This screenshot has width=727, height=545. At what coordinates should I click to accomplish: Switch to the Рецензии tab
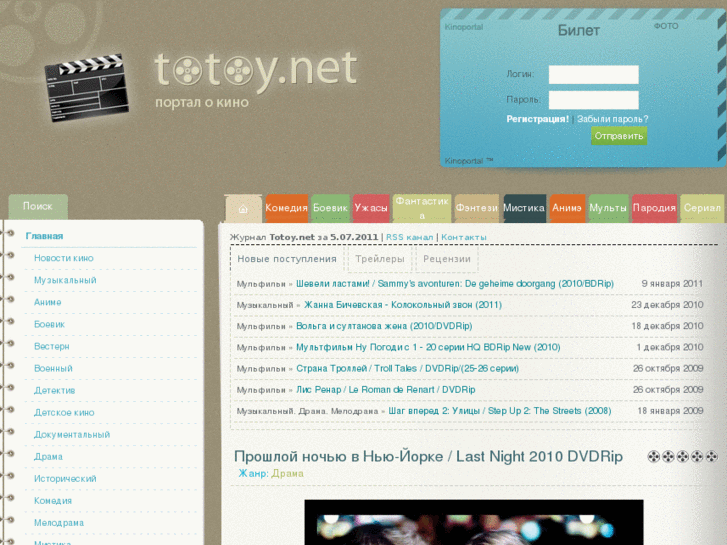click(447, 259)
